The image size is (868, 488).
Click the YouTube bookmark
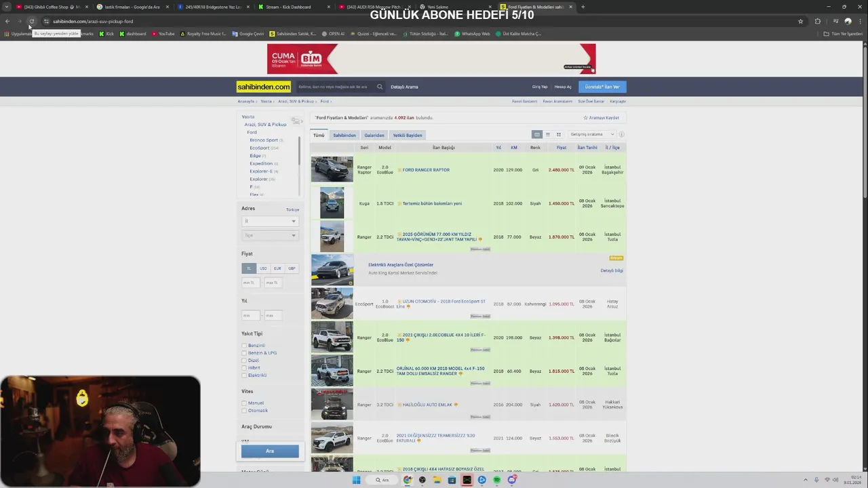163,33
